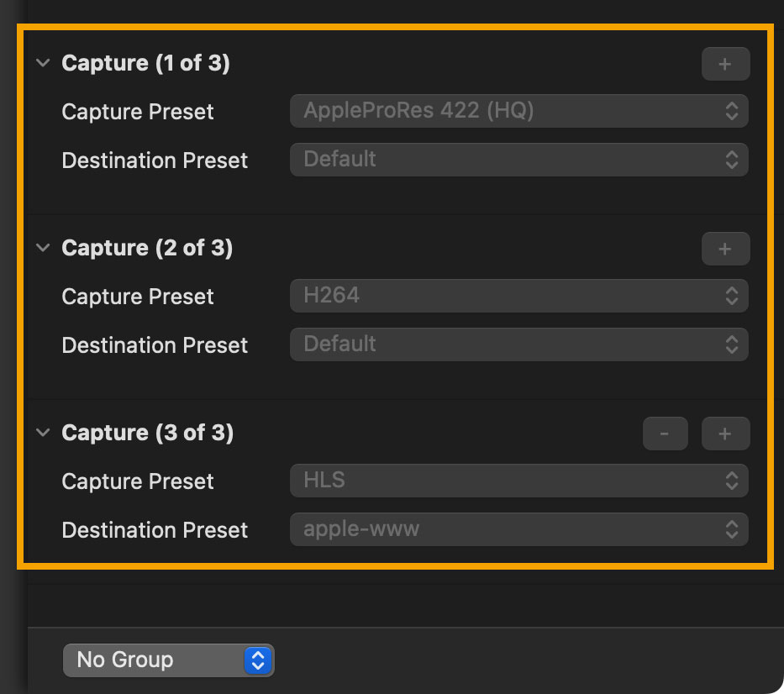Open the Destination Preset dropdown in Capture (2 of 3)

[518, 344]
